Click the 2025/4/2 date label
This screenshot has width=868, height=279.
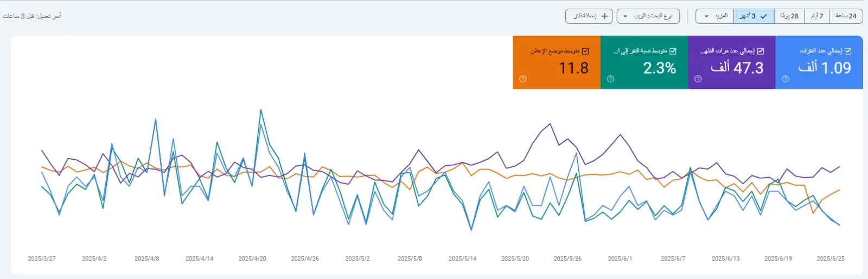point(94,258)
